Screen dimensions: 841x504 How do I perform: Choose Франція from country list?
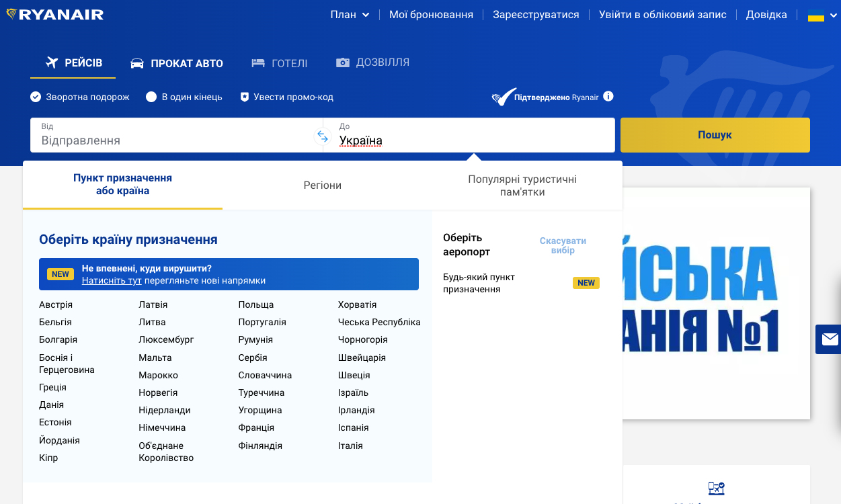(256, 427)
